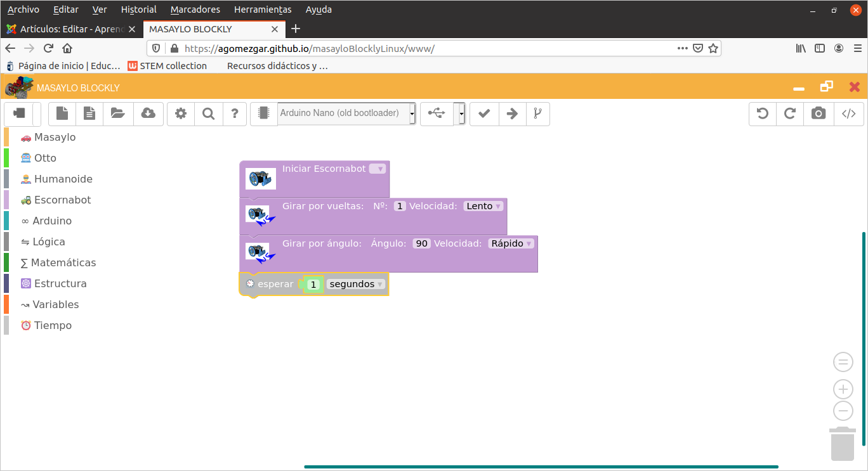The width and height of the screenshot is (868, 471).
Task: Click the browser address bar URL
Action: (x=309, y=48)
